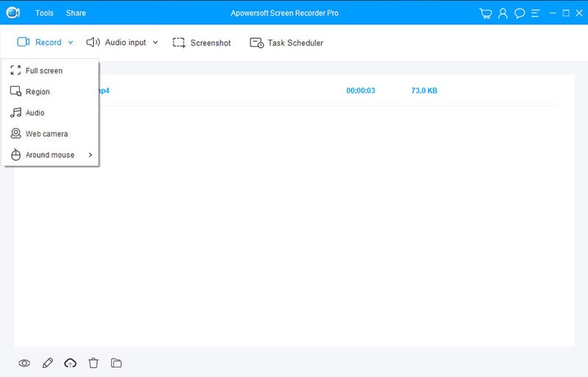Screen dimensions: 588x377
Task: Click the Apowersoft logo icon
Action: pyautogui.click(x=13, y=12)
